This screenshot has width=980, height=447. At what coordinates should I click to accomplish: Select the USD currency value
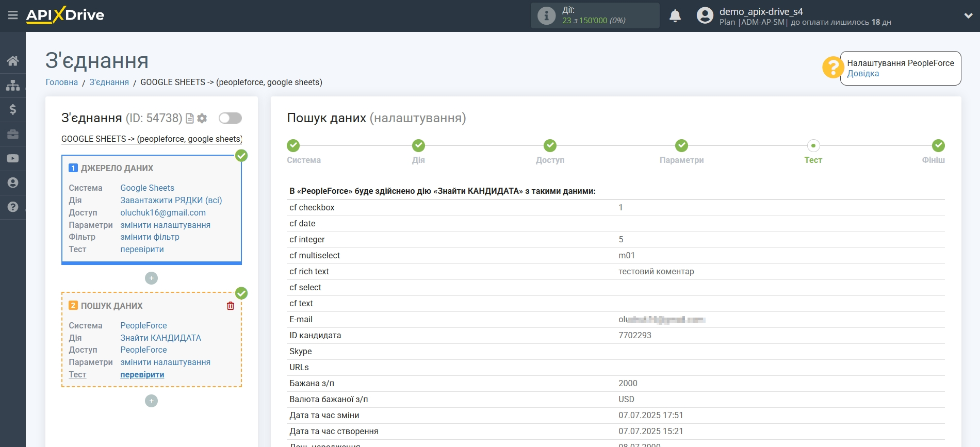click(626, 400)
